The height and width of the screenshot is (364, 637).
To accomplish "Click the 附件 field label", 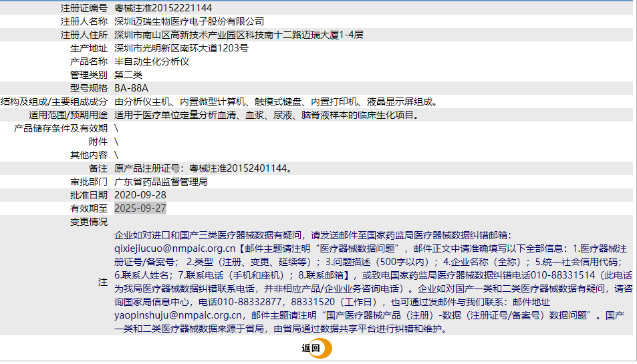I will click(x=98, y=142).
